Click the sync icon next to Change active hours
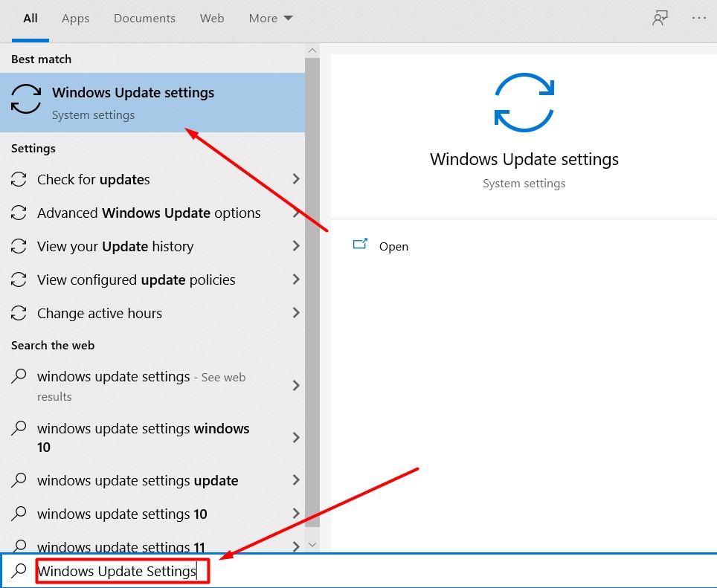 [x=19, y=313]
